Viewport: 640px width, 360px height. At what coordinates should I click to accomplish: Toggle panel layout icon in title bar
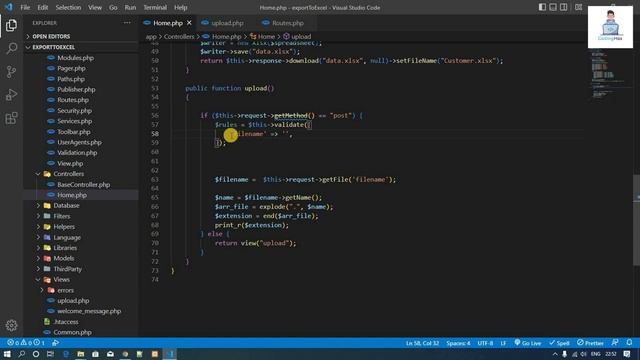pos(553,7)
